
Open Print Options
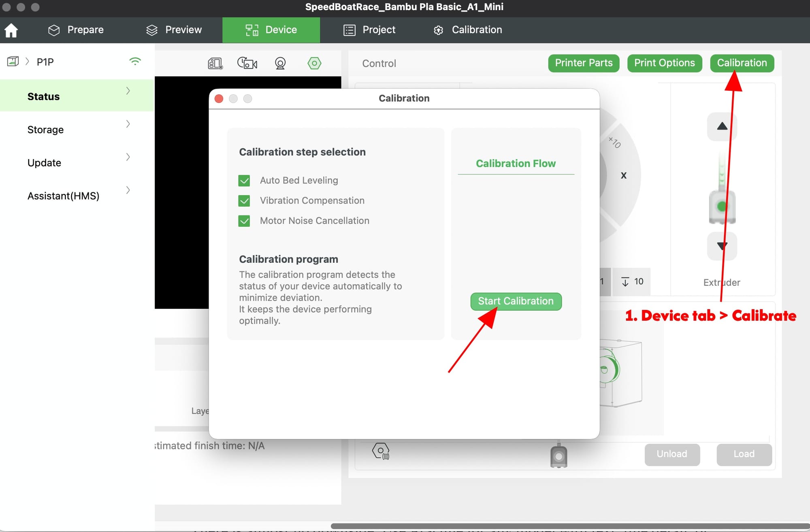pos(664,63)
